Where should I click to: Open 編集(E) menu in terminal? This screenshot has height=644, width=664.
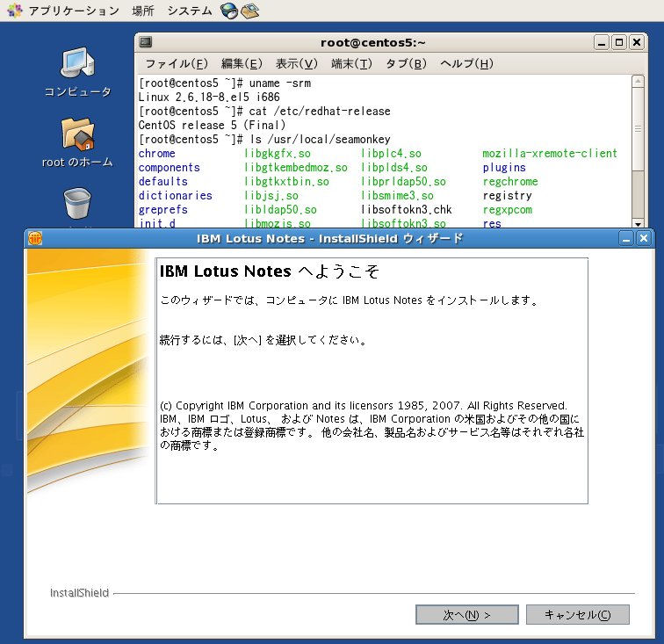[242, 63]
